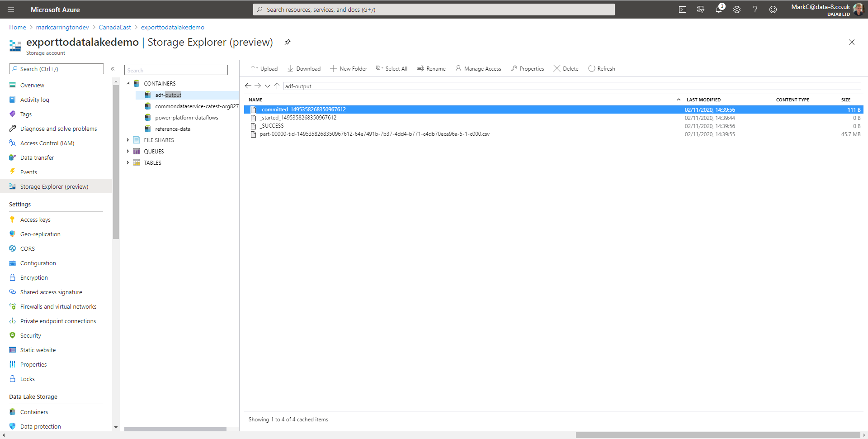This screenshot has width=868, height=439.
Task: Download the selected blob
Action: point(304,68)
